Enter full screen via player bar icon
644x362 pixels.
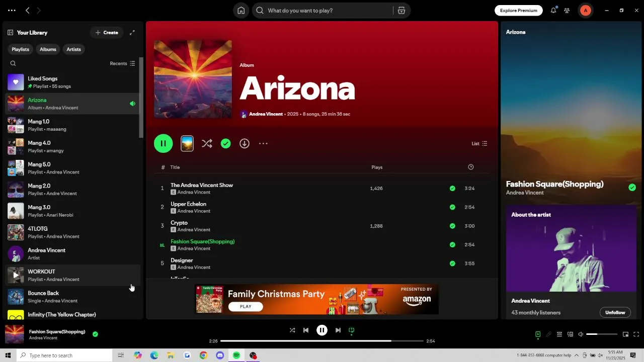point(636,334)
